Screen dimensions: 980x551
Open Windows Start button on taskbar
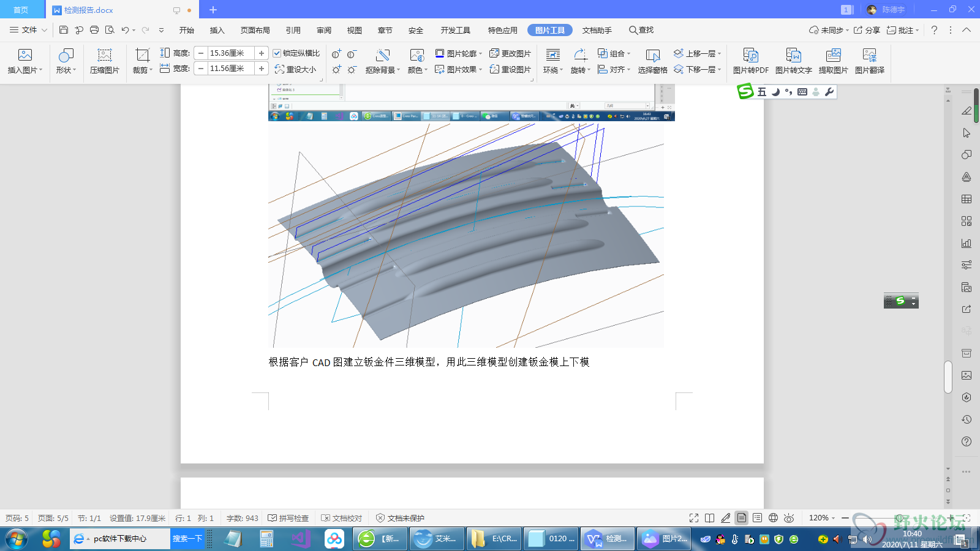click(17, 539)
